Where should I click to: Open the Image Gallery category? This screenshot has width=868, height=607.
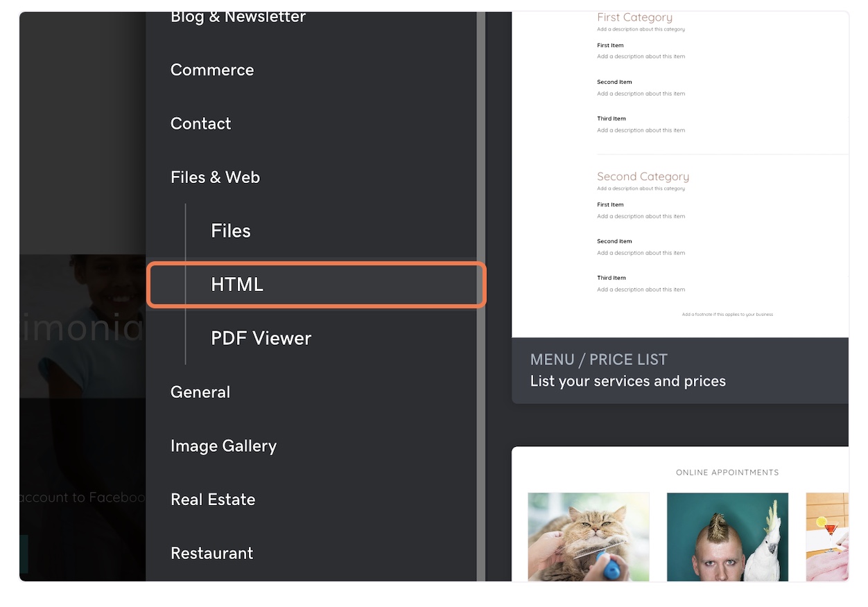(x=223, y=446)
